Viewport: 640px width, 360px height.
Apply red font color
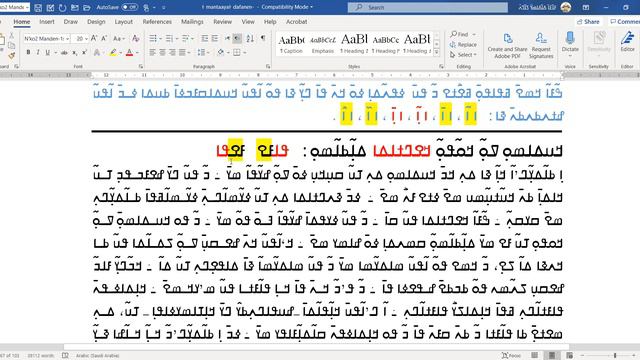tap(129, 52)
